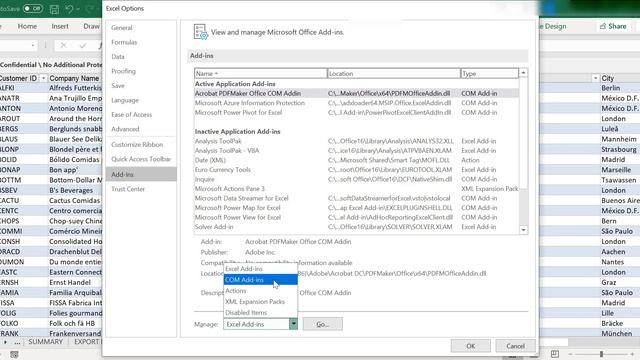Select Add-ins category in sidebar
Screen dimensions: 640x360
click(x=141, y=174)
